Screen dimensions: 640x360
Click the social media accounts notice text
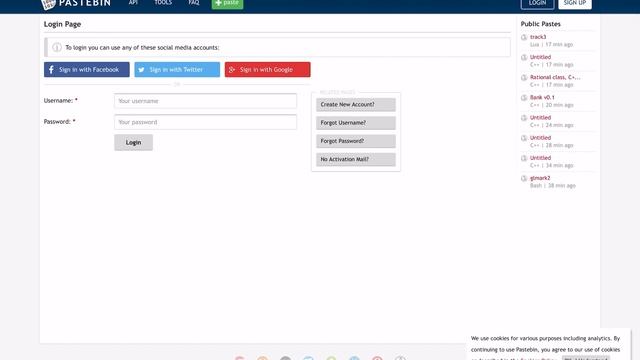[142, 47]
